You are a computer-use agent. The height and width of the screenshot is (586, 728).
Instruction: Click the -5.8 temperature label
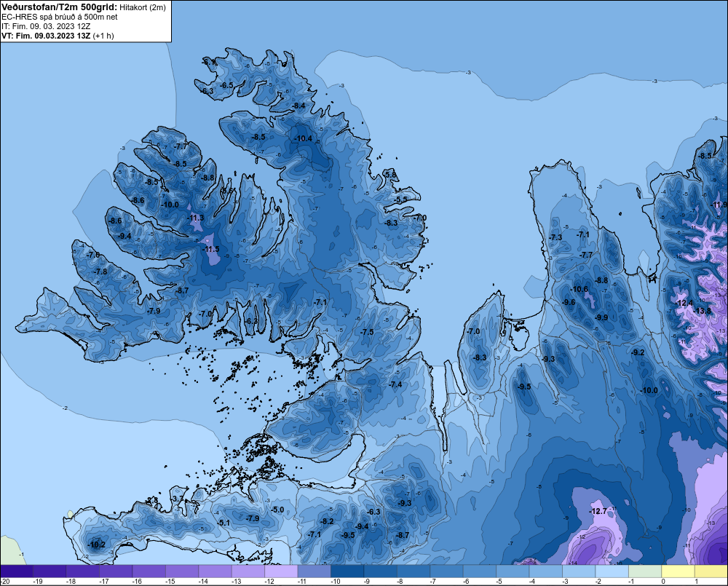(391, 175)
